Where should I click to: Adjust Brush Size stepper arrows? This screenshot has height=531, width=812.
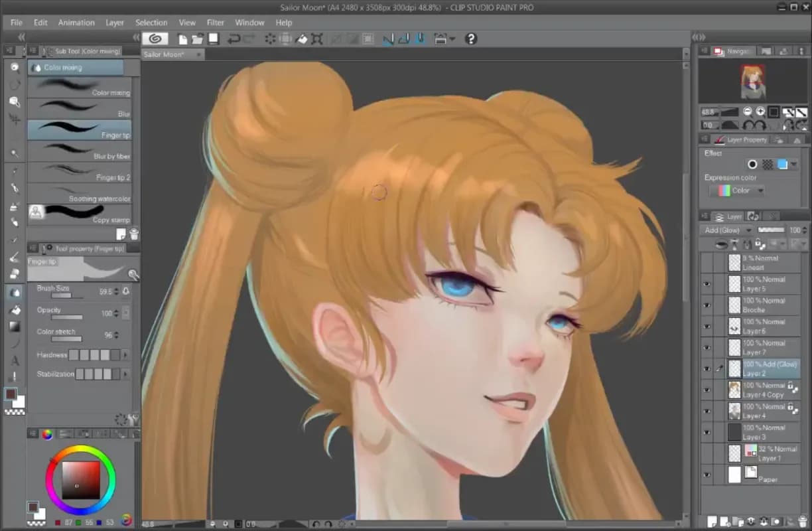(117, 291)
